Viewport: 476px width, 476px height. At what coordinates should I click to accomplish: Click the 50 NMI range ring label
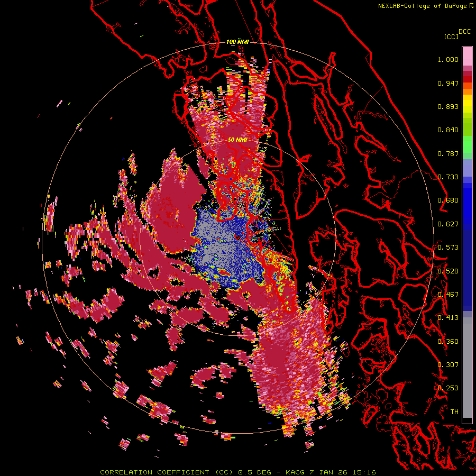tap(237, 140)
